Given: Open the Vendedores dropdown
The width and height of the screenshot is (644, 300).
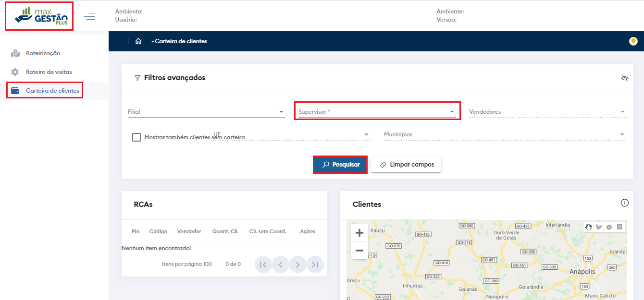Looking at the screenshot, I should [x=547, y=112].
